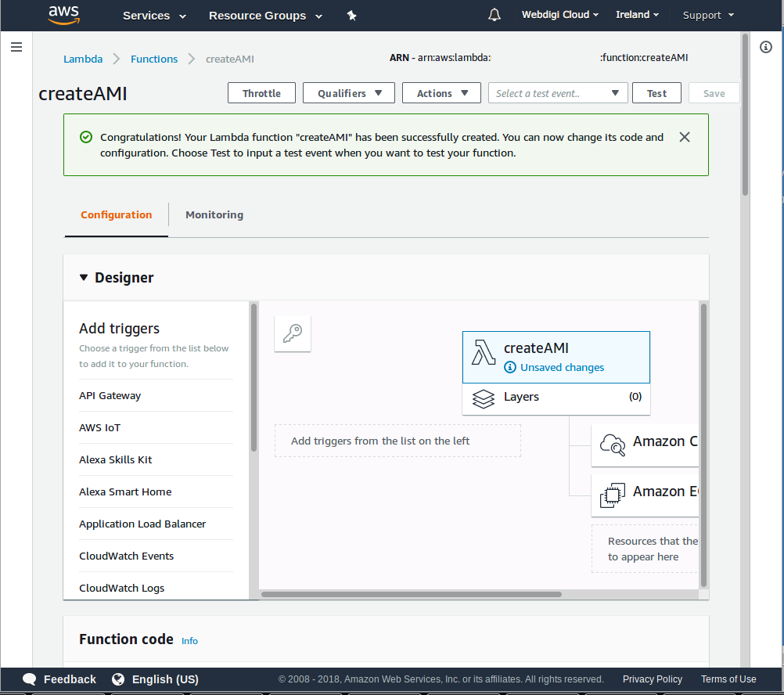Click the Feedback speech bubble icon
The height and width of the screenshot is (695, 784).
point(30,679)
